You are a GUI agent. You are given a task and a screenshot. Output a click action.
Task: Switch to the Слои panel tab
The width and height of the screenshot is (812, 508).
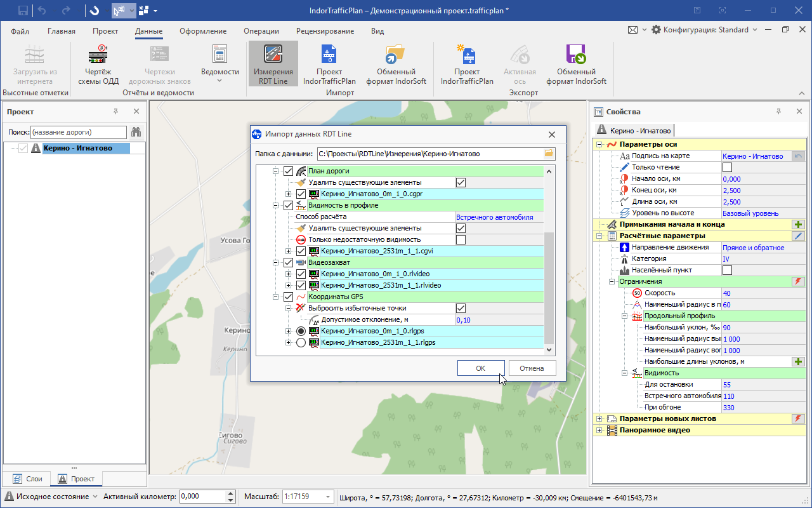tap(27, 479)
